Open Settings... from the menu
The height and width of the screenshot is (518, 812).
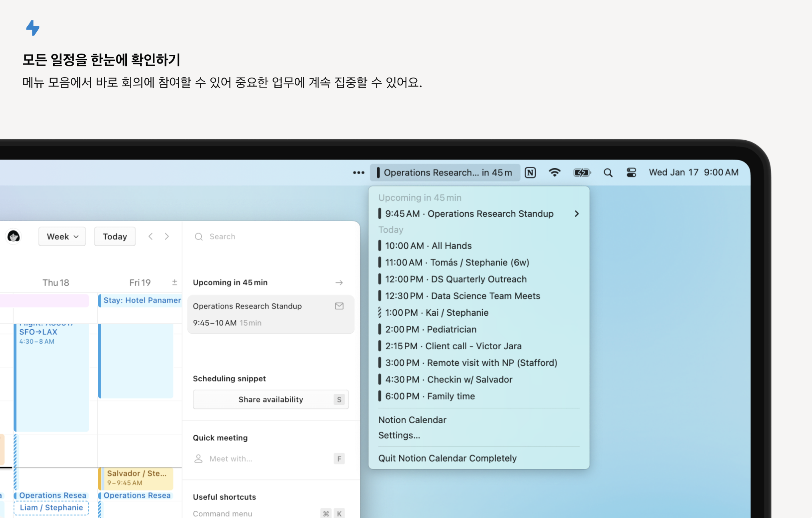point(399,435)
